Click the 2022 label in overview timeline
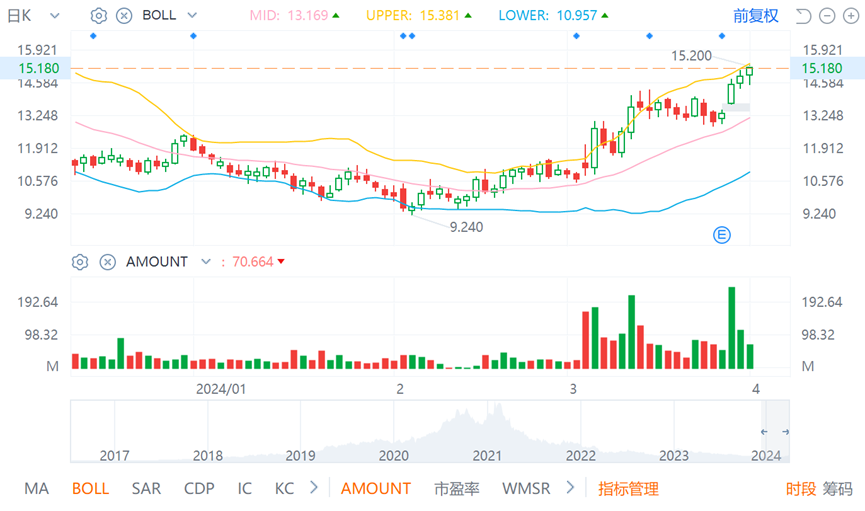This screenshot has height=511, width=865. pos(581,455)
